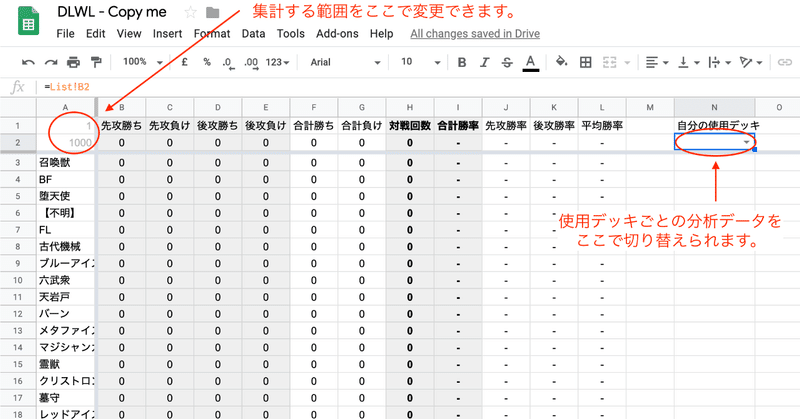
Task: Select the 平均勝率 header cell
Action: (602, 126)
